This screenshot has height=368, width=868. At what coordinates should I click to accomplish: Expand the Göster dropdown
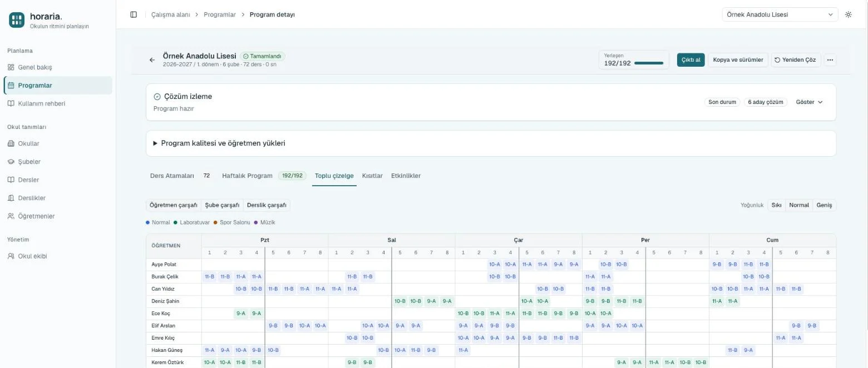pos(809,102)
